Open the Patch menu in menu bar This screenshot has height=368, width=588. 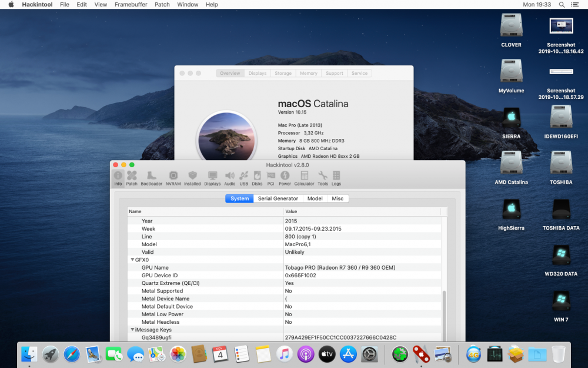[x=162, y=5]
